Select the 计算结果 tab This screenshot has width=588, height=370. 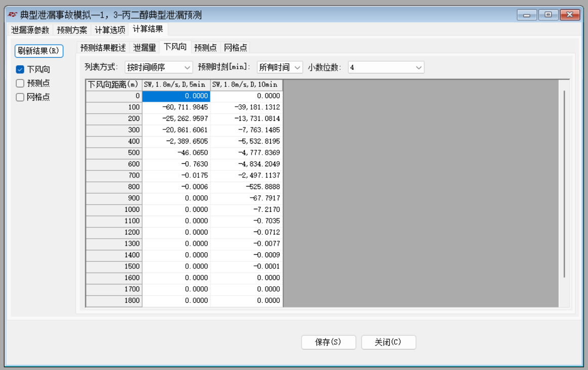pyautogui.click(x=148, y=29)
